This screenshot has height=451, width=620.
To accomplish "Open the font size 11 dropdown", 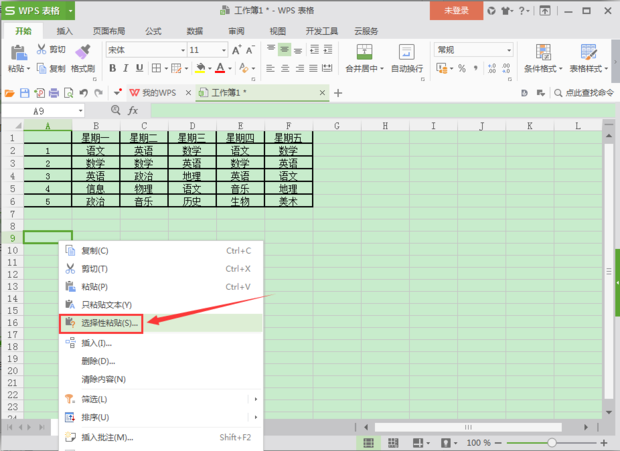I will (224, 50).
